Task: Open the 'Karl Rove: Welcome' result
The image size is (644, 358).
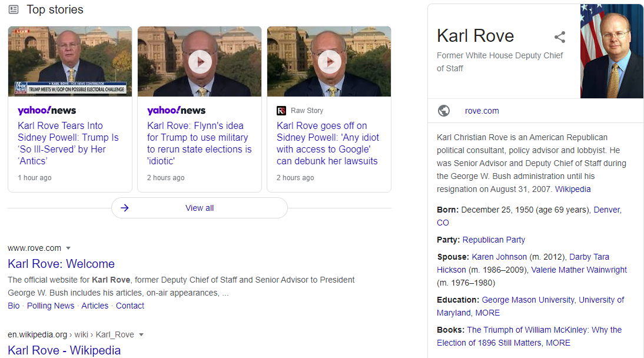Action: [61, 263]
